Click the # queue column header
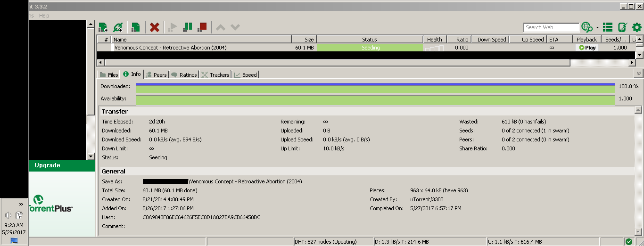The width and height of the screenshot is (644, 246). click(104, 40)
